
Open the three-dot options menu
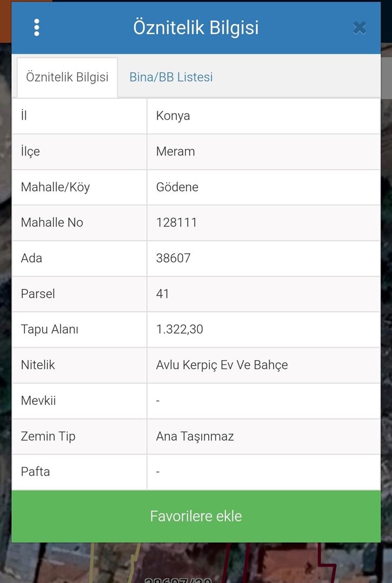click(37, 28)
